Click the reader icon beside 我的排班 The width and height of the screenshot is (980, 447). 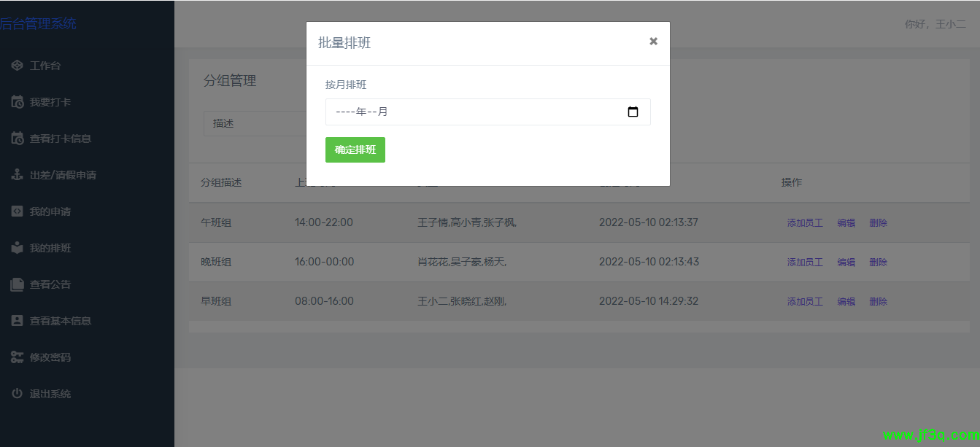18,248
